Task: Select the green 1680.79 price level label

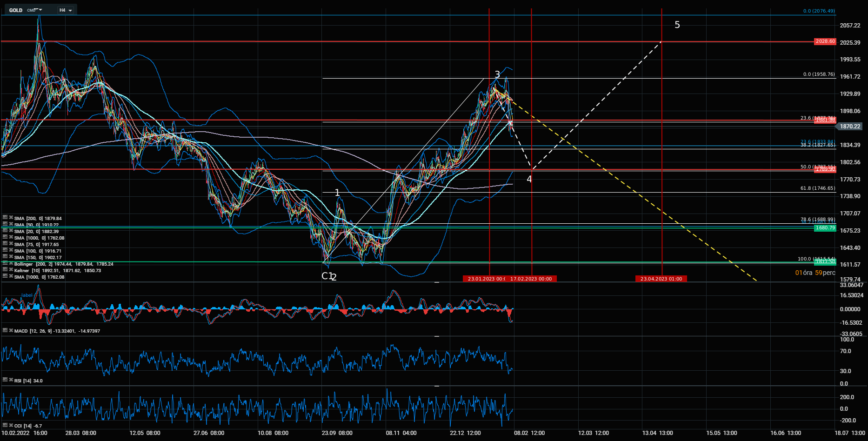Action: click(x=825, y=228)
